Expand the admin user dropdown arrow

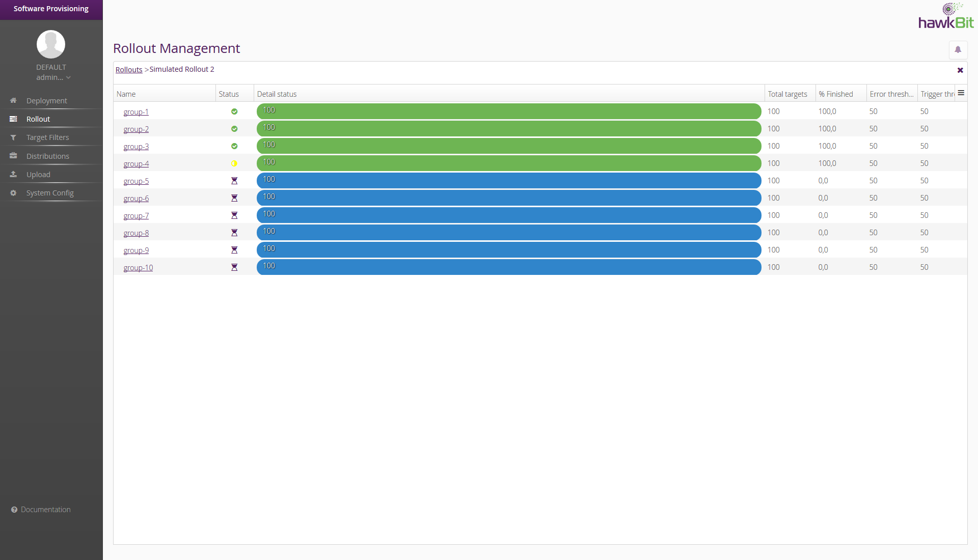coord(68,78)
